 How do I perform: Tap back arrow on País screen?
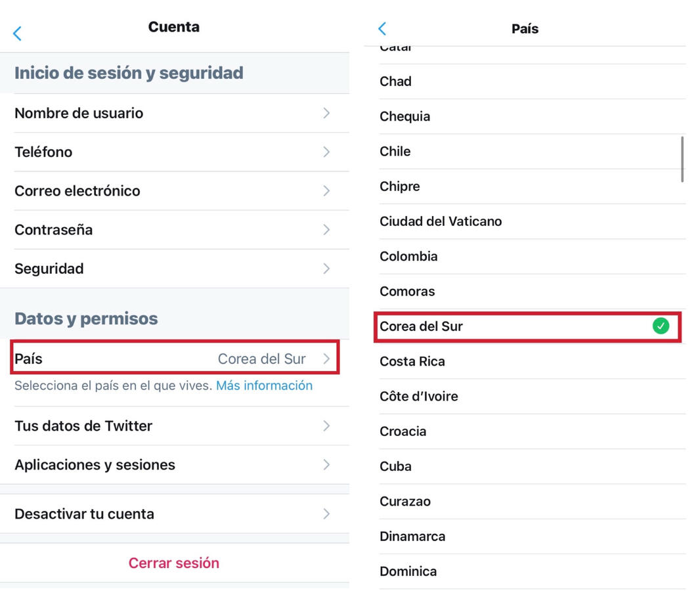tap(382, 29)
